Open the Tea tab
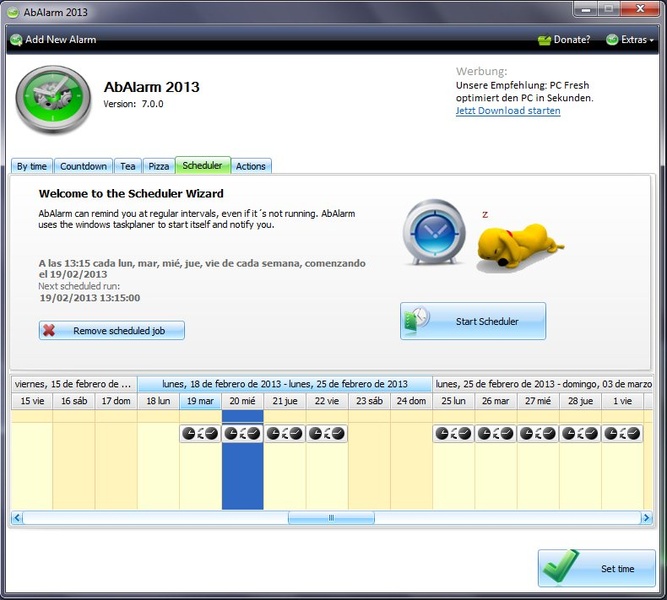Viewport: 667px width, 600px height. click(128, 166)
